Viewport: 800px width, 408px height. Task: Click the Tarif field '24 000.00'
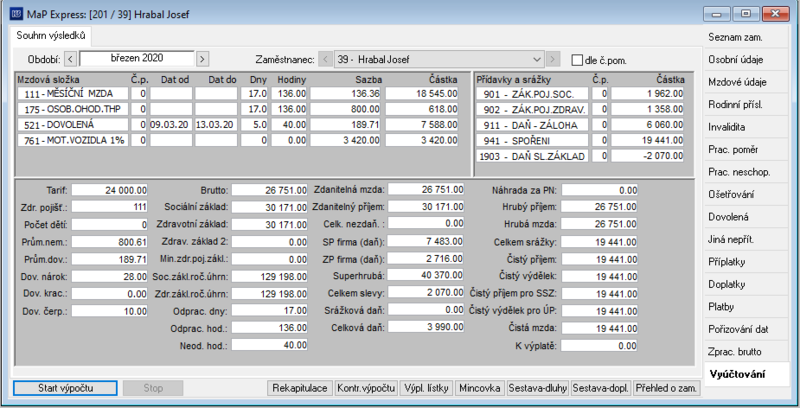[109, 190]
